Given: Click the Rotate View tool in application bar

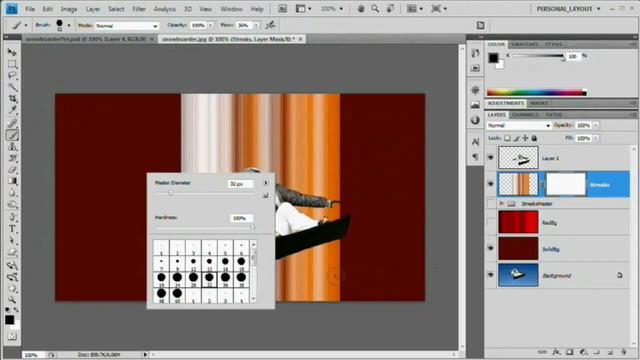Looking at the screenshot, I should pyautogui.click(x=390, y=9).
